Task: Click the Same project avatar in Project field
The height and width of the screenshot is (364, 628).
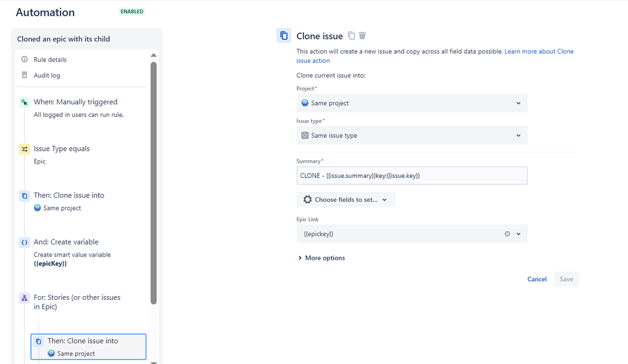Action: [305, 103]
